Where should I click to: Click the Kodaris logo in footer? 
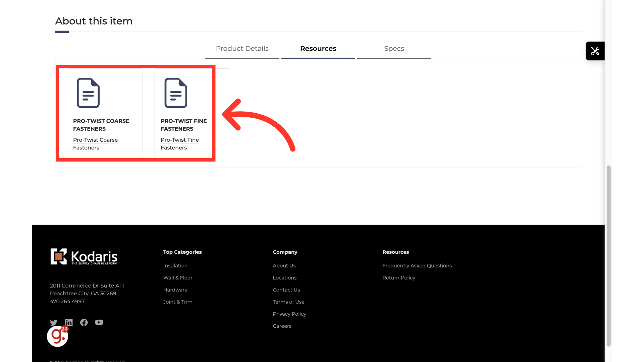[x=84, y=257]
